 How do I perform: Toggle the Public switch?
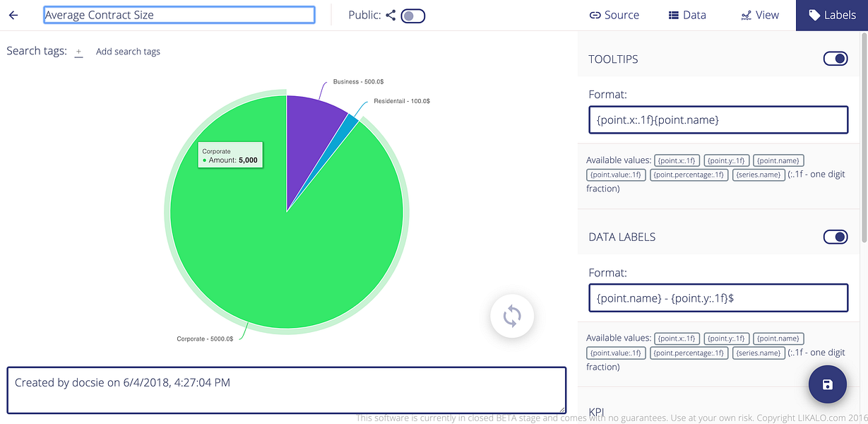point(412,16)
